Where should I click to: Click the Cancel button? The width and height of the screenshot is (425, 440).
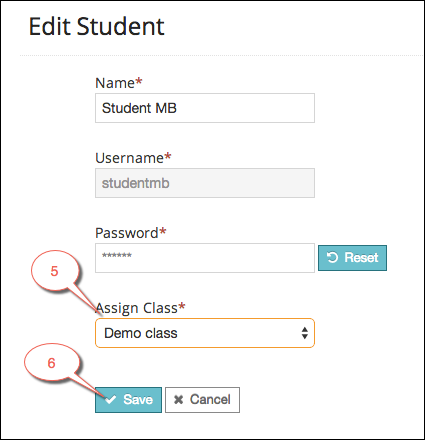202,400
